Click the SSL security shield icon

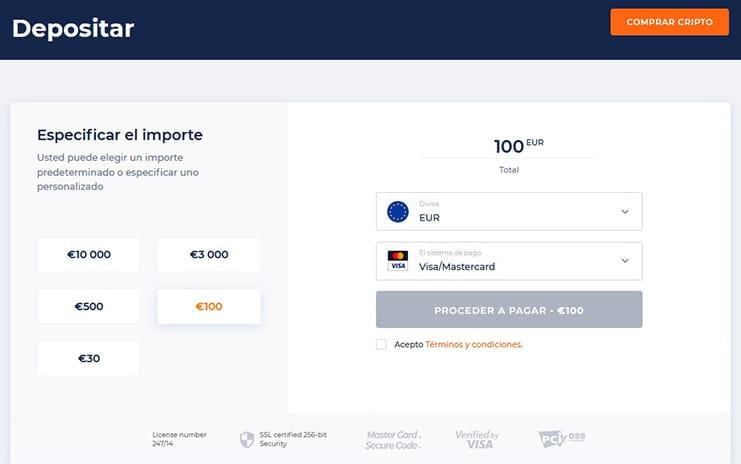[247, 439]
